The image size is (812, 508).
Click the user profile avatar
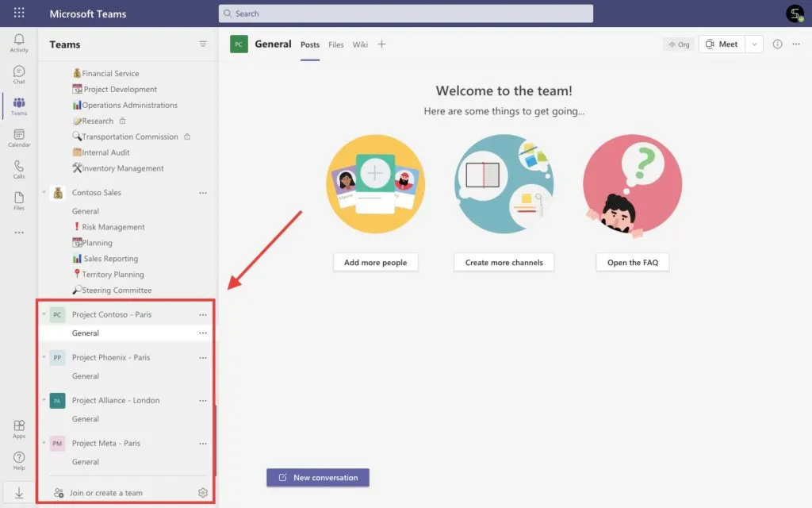coord(795,13)
